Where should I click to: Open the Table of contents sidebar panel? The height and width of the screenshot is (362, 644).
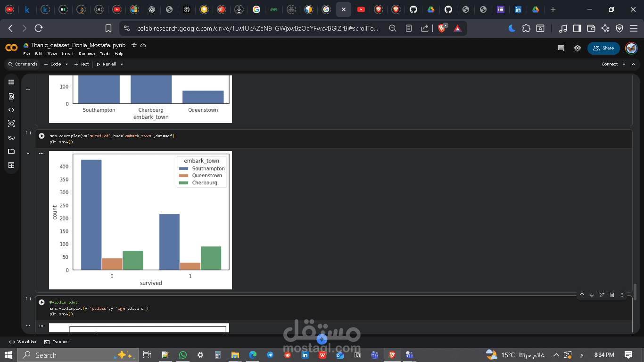(x=11, y=82)
